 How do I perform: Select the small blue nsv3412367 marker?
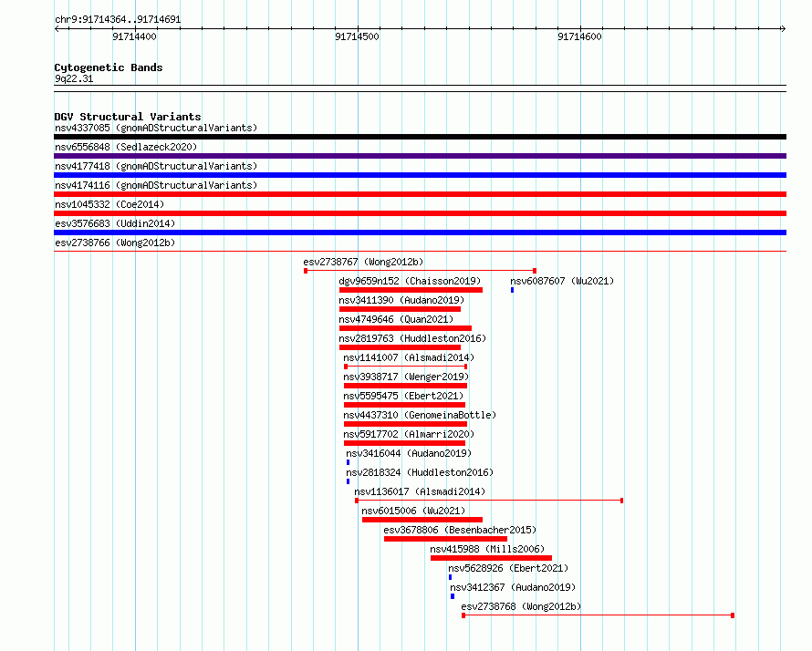click(453, 596)
